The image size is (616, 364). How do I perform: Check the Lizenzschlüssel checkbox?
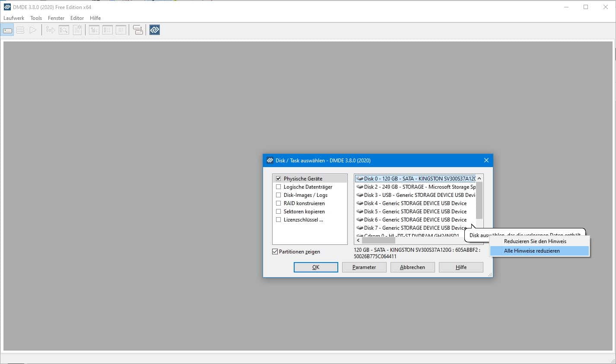click(279, 220)
